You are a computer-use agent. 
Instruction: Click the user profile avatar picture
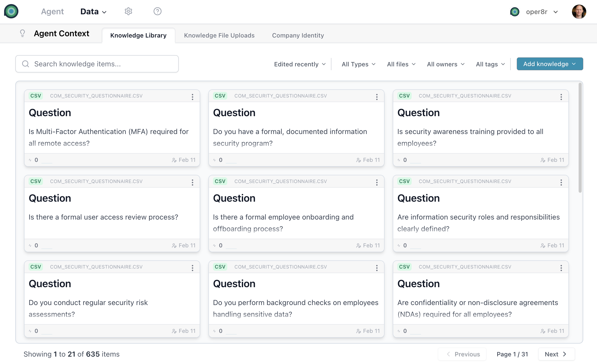[x=579, y=11]
